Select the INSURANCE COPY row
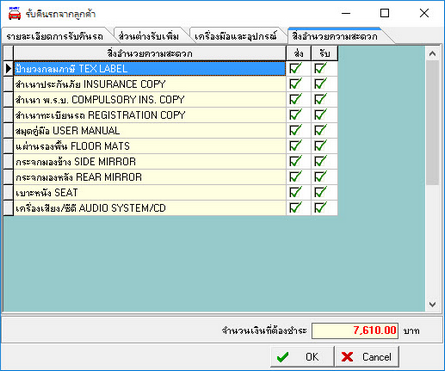This screenshot has height=371, width=445. point(150,84)
